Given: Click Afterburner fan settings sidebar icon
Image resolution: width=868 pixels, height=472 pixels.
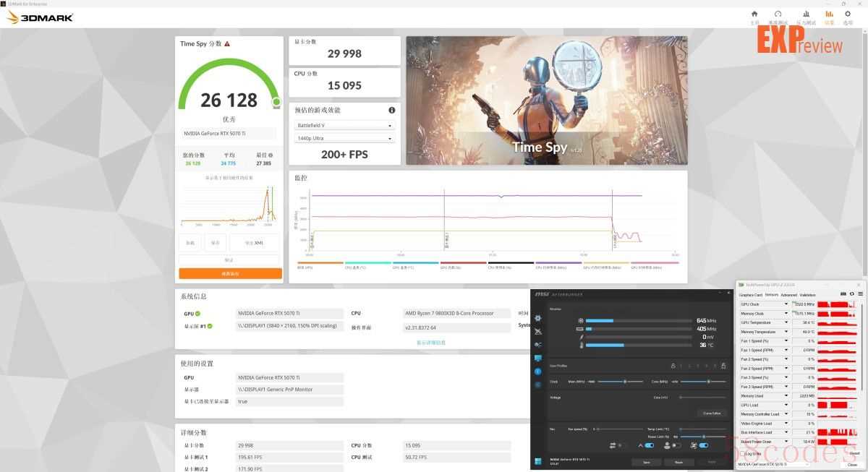Looking at the screenshot, I should point(538,345).
